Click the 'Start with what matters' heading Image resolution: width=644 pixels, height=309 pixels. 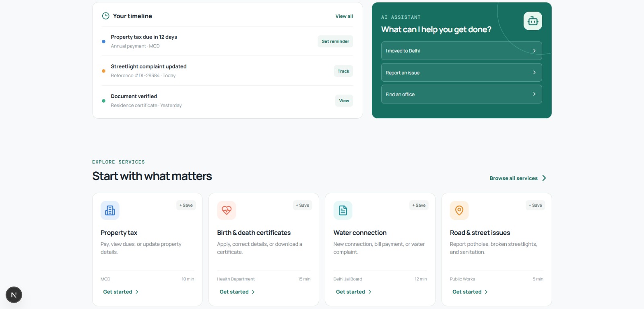(152, 176)
